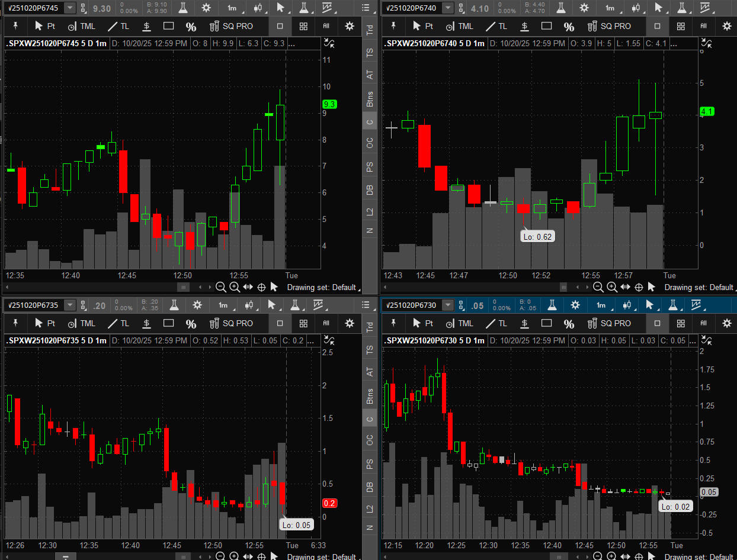737x560 pixels.
Task: Toggle the single-square view in the P6735 toolbar
Action: point(280,323)
